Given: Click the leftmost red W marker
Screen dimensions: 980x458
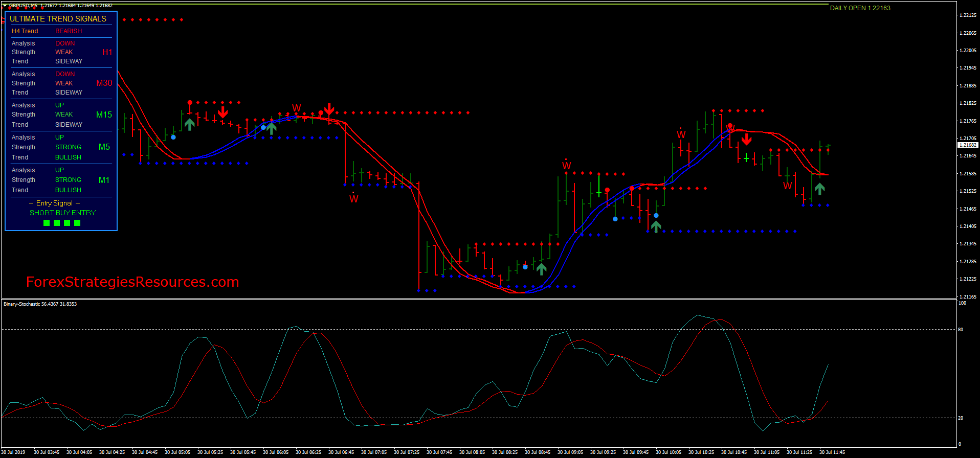Looking at the screenshot, I should pyautogui.click(x=297, y=108).
